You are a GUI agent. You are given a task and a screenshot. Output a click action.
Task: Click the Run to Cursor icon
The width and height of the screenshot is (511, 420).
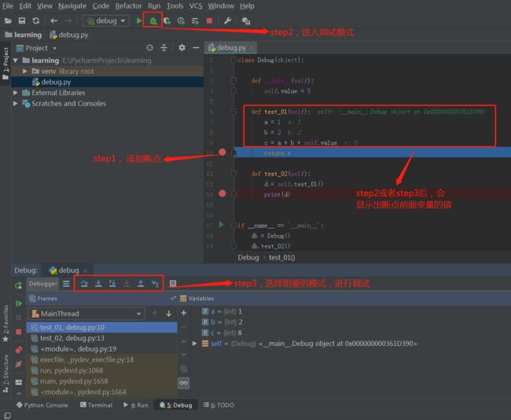click(x=155, y=283)
